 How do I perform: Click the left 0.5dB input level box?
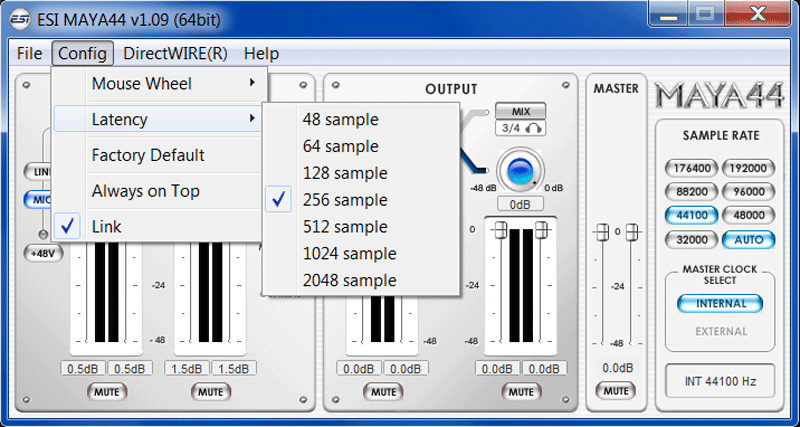83,368
